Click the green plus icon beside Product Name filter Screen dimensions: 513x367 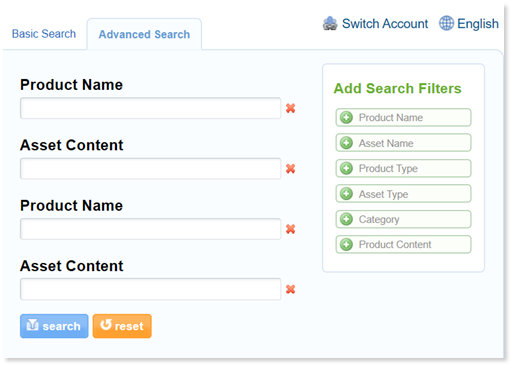[x=346, y=117]
